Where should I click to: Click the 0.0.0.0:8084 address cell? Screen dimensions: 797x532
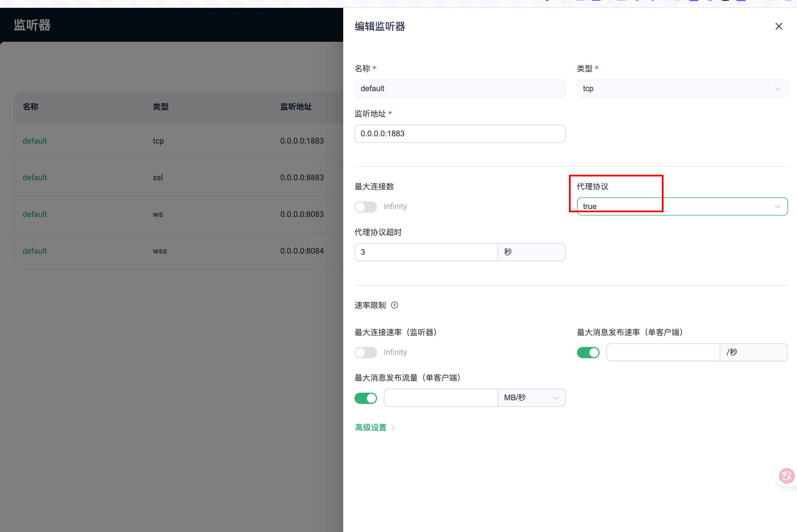302,251
